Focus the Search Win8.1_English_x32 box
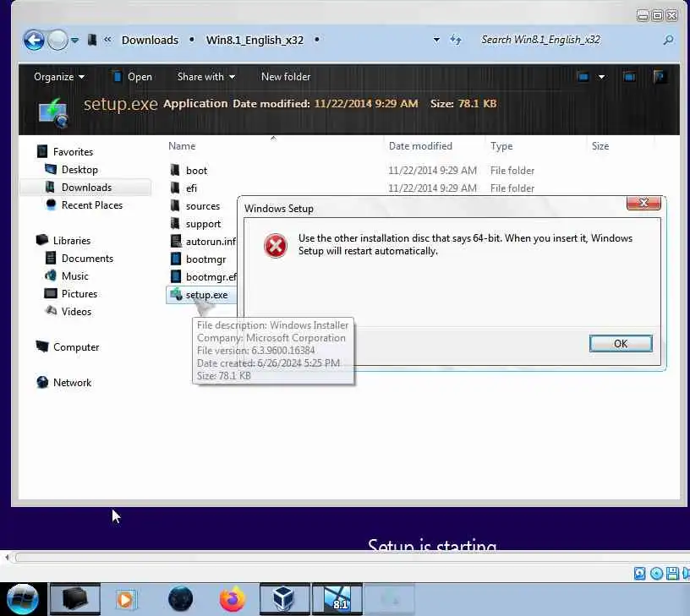Screen dimensions: 690x616 pyautogui.click(x=567, y=40)
